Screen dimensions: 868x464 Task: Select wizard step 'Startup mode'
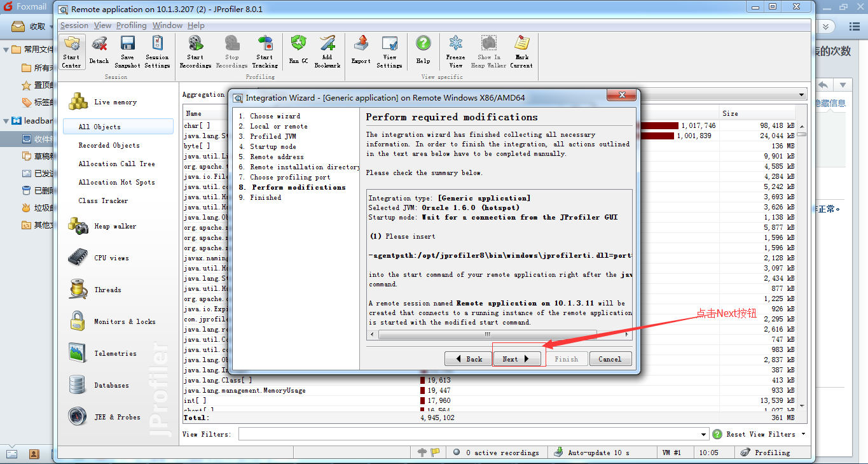[268, 146]
